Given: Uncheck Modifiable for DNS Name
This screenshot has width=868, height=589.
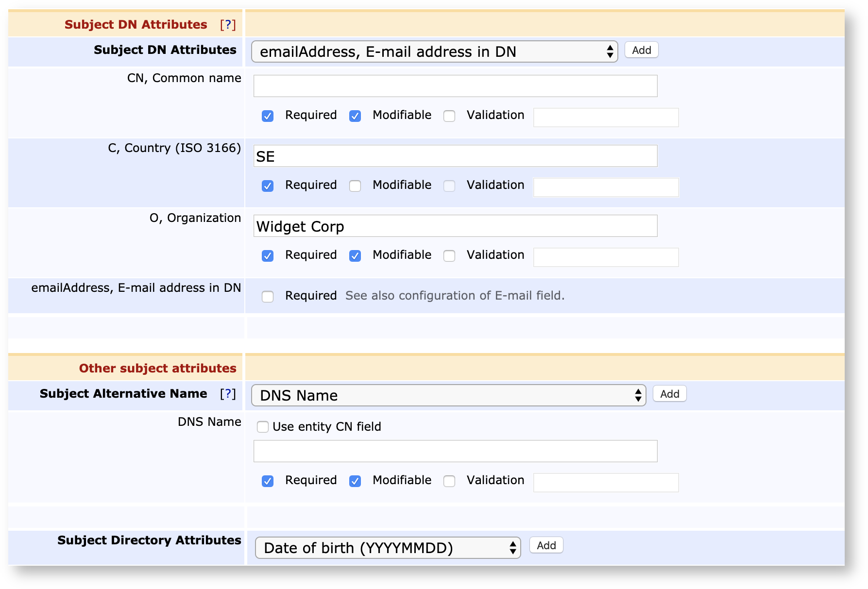Looking at the screenshot, I should click(355, 481).
